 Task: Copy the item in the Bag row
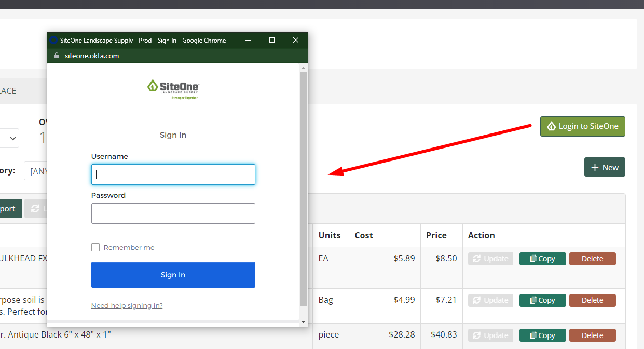point(542,300)
